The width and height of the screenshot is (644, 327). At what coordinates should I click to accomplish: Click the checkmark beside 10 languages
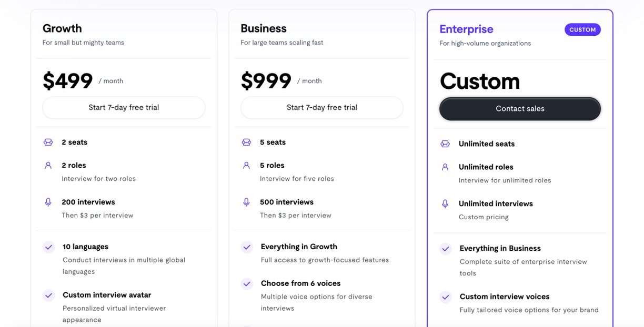click(48, 247)
